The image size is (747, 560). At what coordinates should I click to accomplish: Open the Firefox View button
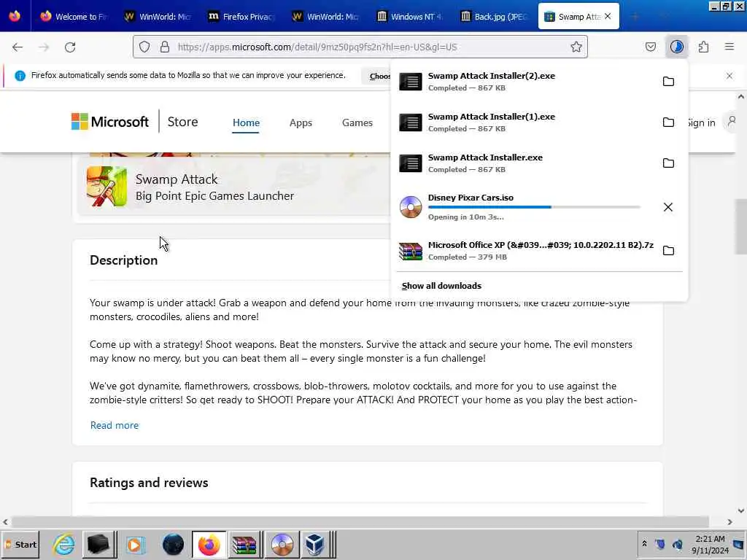[x=15, y=16]
